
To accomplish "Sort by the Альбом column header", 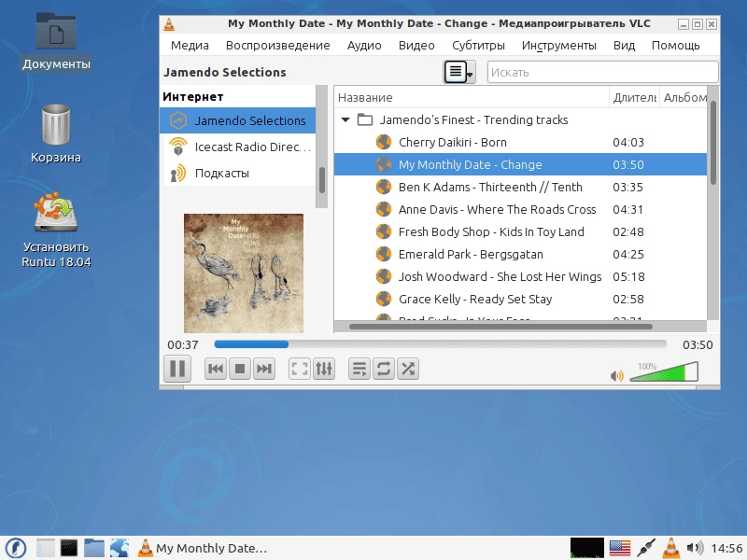I will (684, 97).
